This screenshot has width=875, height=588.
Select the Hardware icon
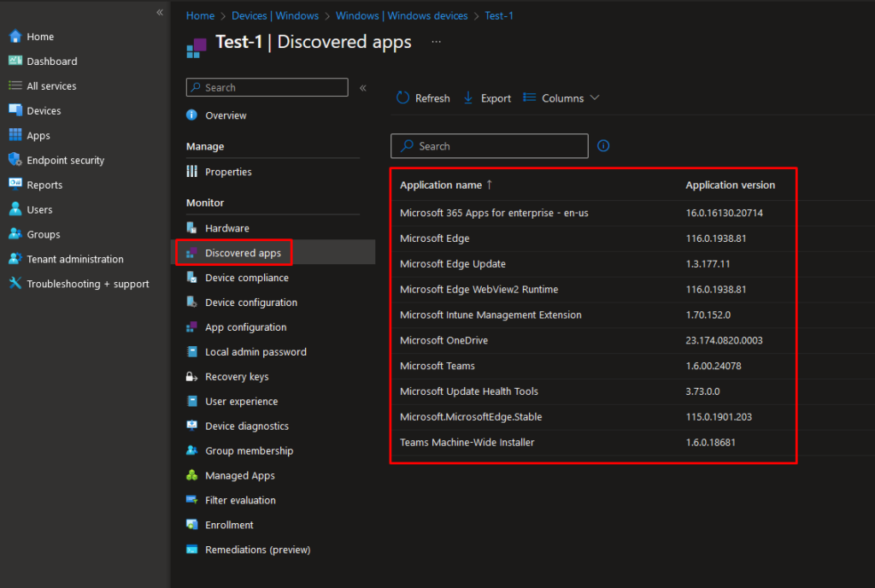click(191, 227)
